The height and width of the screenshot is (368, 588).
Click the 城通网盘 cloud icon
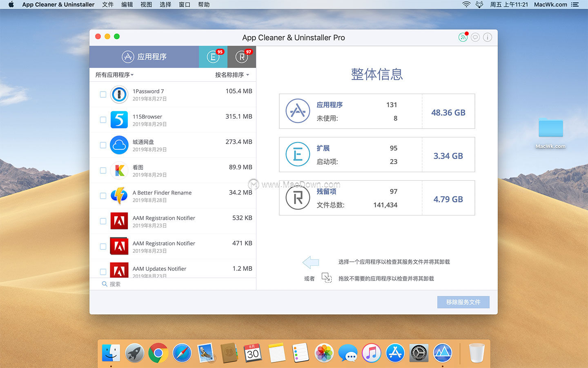119,145
